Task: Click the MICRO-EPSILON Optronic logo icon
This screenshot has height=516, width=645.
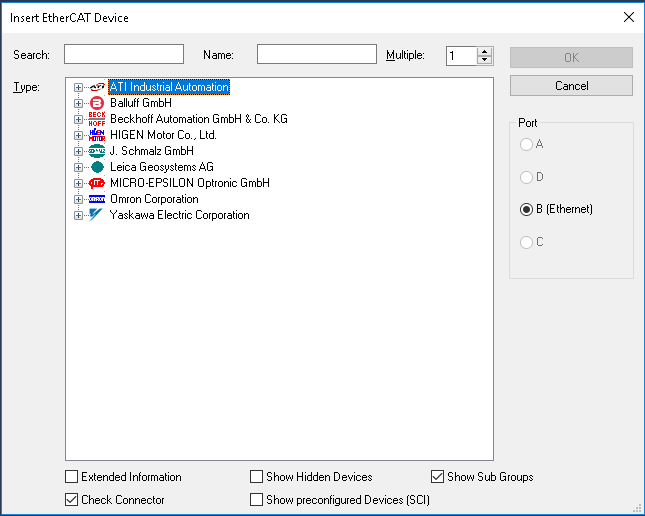Action: pyautogui.click(x=97, y=183)
